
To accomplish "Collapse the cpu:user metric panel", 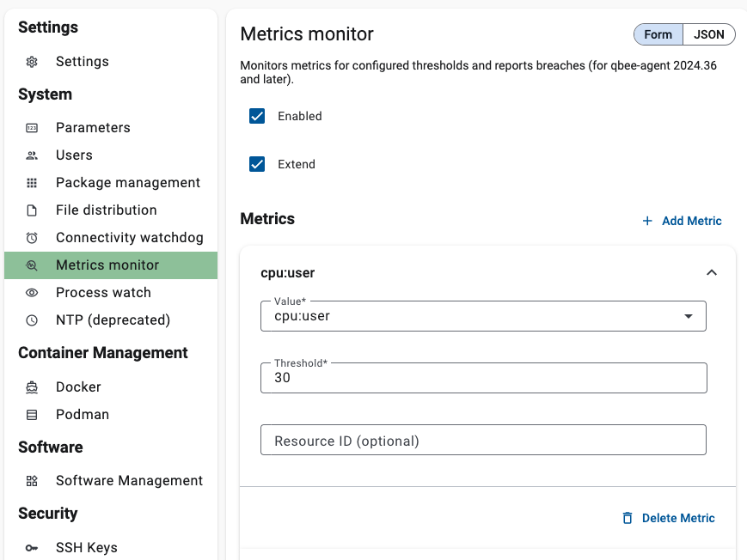I will pyautogui.click(x=711, y=273).
